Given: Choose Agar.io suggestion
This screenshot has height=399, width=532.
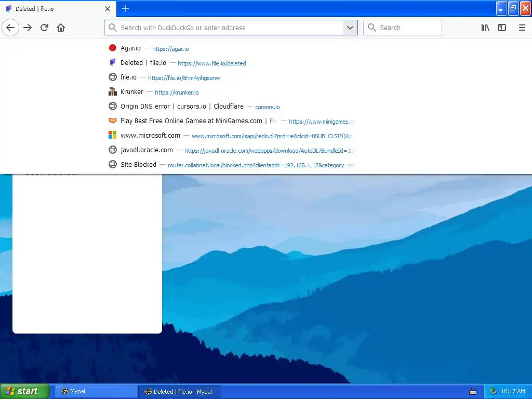Looking at the screenshot, I should click(x=231, y=48).
